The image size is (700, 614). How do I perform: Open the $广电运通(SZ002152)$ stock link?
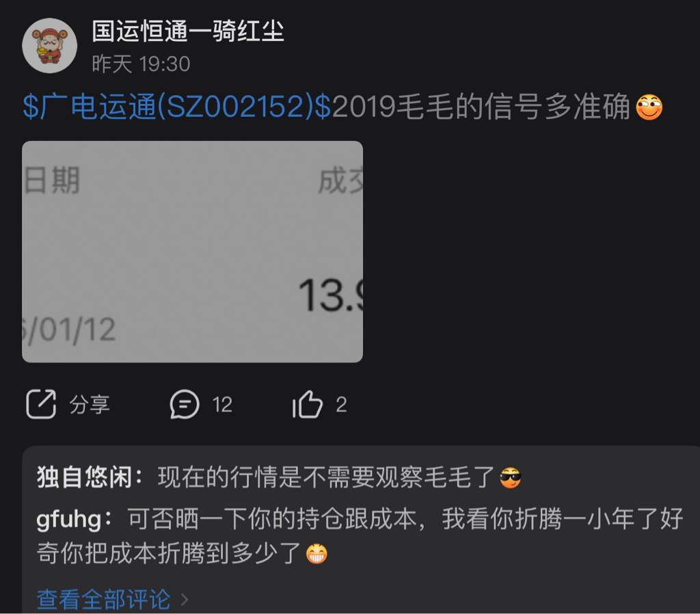177,107
